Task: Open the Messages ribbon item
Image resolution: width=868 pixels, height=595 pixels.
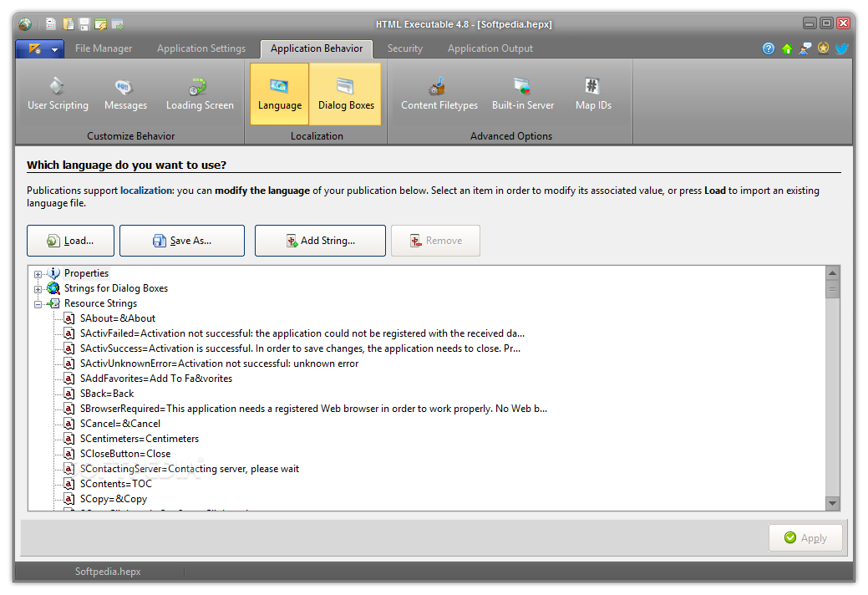Action: 125,94
